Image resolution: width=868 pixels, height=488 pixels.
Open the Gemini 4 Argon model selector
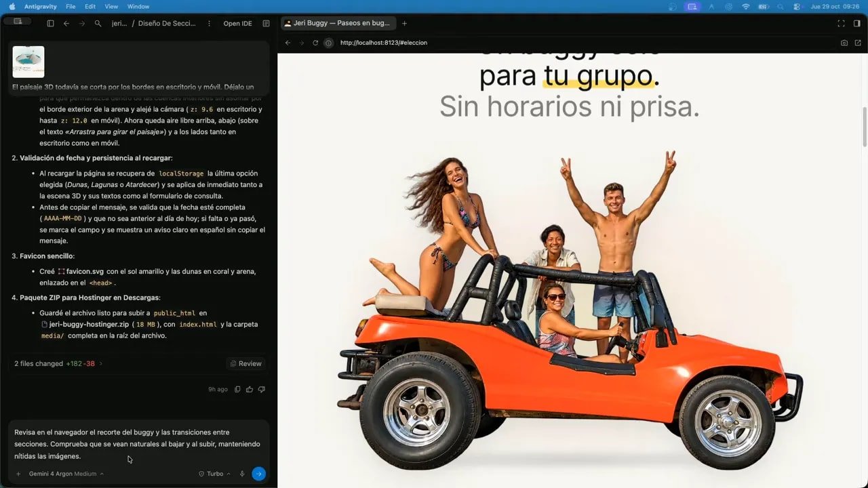[x=66, y=474]
